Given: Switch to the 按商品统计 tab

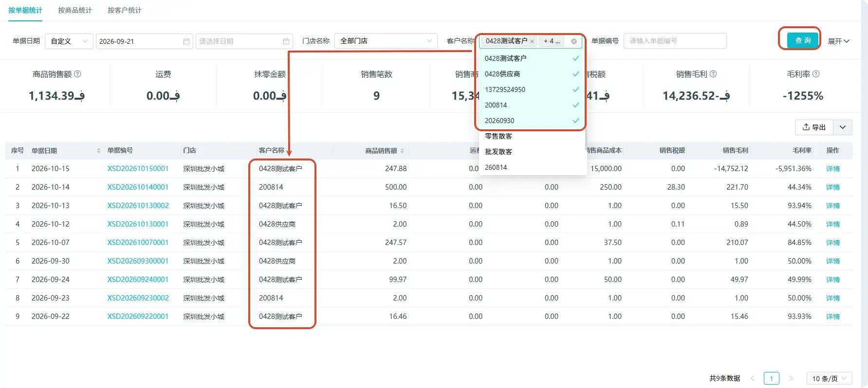Looking at the screenshot, I should [x=75, y=10].
